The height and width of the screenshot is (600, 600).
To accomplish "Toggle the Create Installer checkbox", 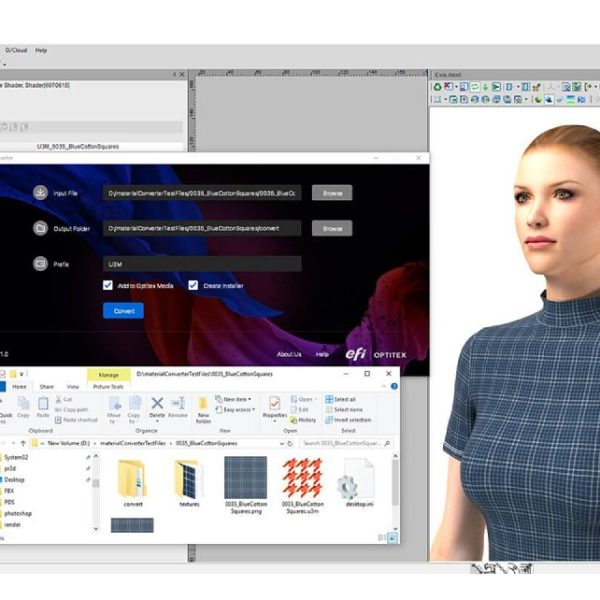I will click(x=193, y=285).
